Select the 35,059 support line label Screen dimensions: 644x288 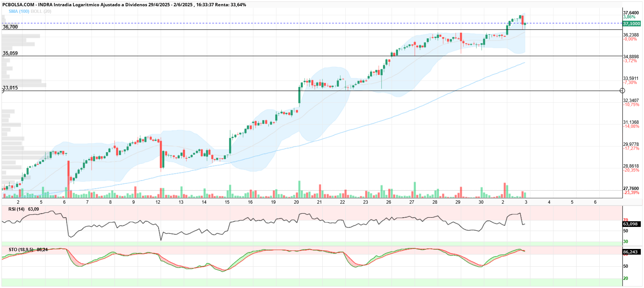click(10, 53)
